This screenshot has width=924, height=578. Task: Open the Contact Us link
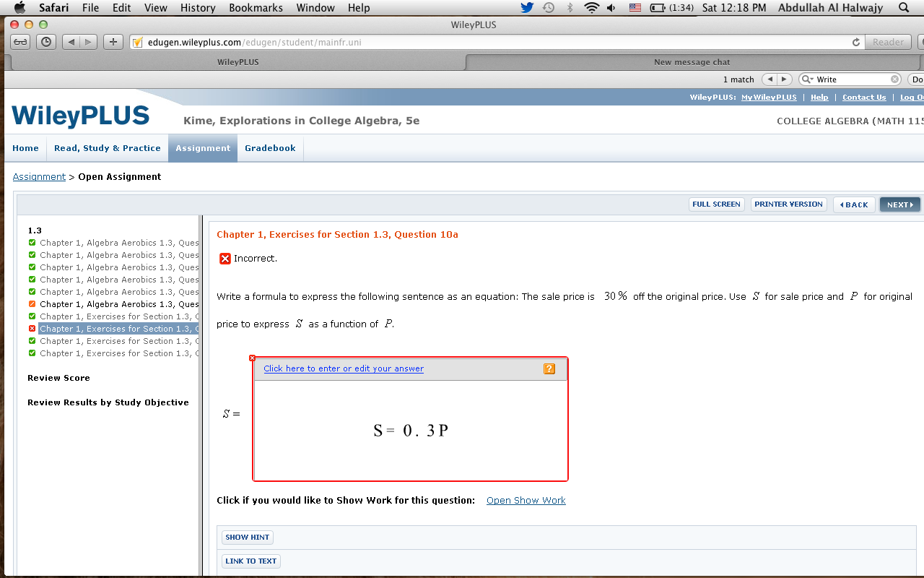[864, 98]
